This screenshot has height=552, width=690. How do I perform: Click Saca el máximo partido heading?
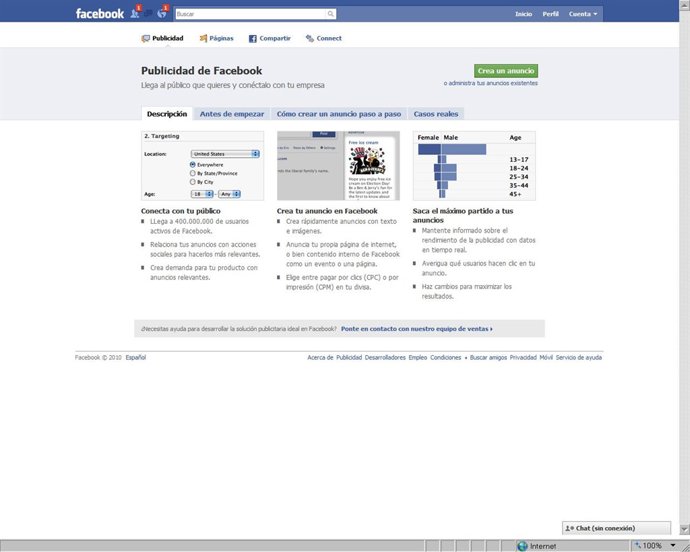click(463, 215)
